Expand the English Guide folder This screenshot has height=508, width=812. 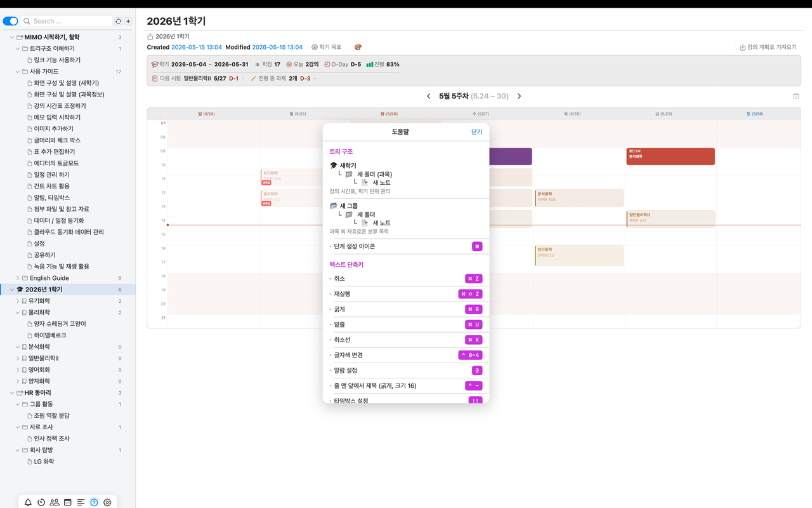click(x=18, y=278)
